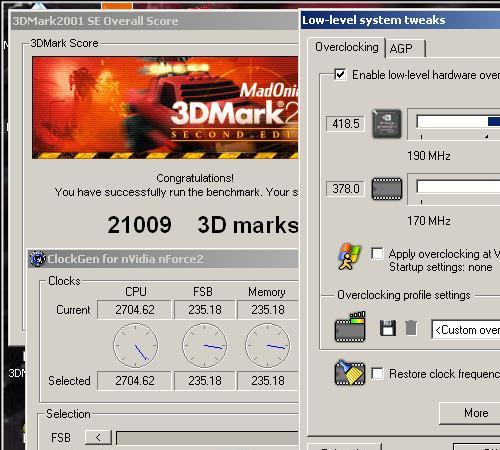Viewport: 500px width, 450px height.
Task: Open the Custom overclocking profile dropdown
Action: pyautogui.click(x=466, y=330)
